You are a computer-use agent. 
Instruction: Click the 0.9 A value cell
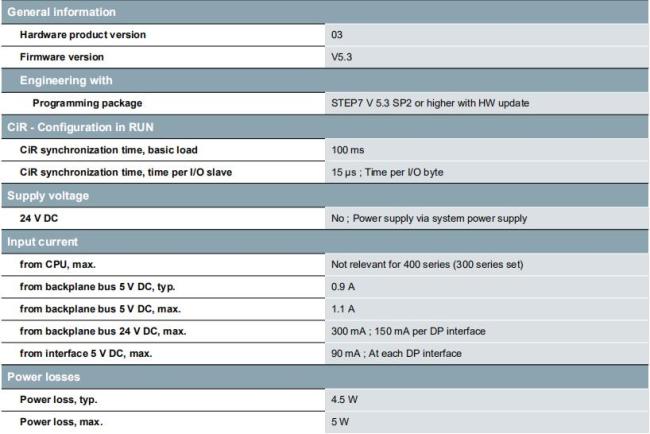(x=345, y=287)
